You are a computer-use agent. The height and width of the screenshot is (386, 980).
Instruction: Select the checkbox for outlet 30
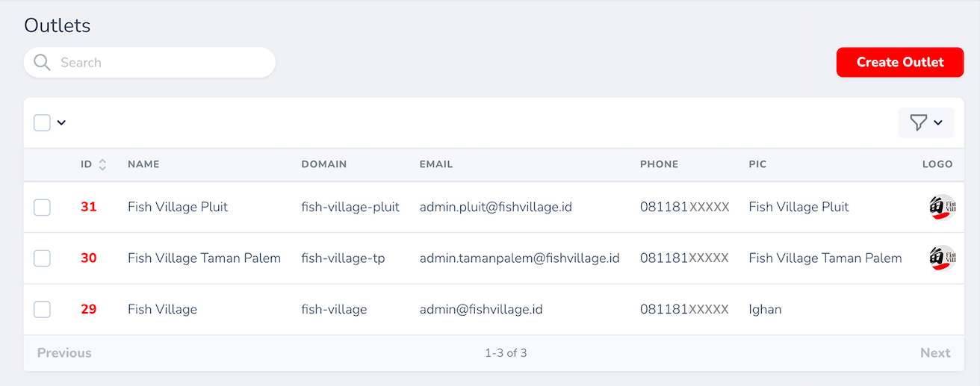pyautogui.click(x=43, y=258)
